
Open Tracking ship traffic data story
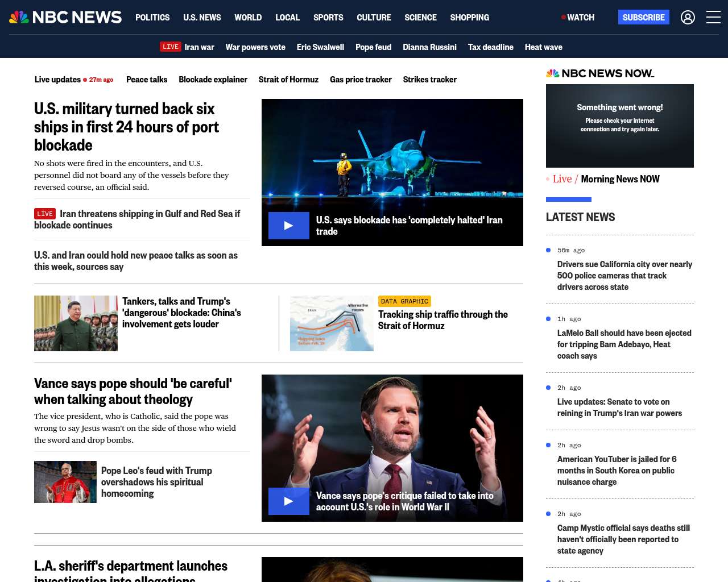[x=443, y=320]
